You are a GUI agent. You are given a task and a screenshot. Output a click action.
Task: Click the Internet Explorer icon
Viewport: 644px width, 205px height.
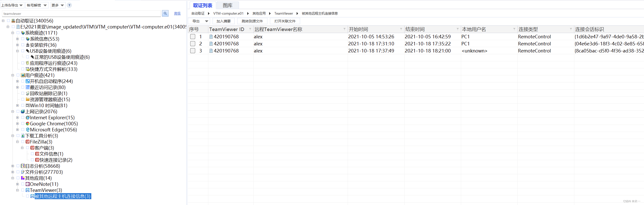28,118
